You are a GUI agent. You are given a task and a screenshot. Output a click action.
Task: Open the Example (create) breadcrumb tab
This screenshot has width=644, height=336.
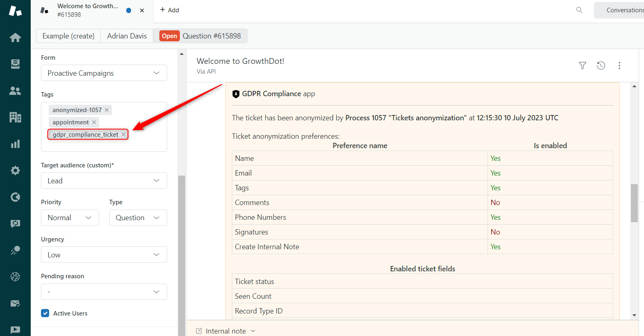68,36
